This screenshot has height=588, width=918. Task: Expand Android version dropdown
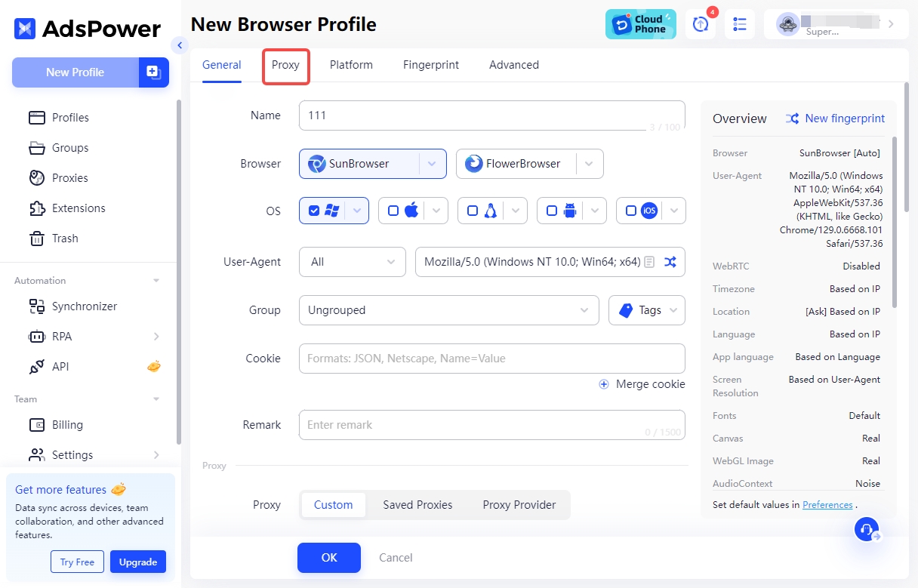pyautogui.click(x=595, y=211)
